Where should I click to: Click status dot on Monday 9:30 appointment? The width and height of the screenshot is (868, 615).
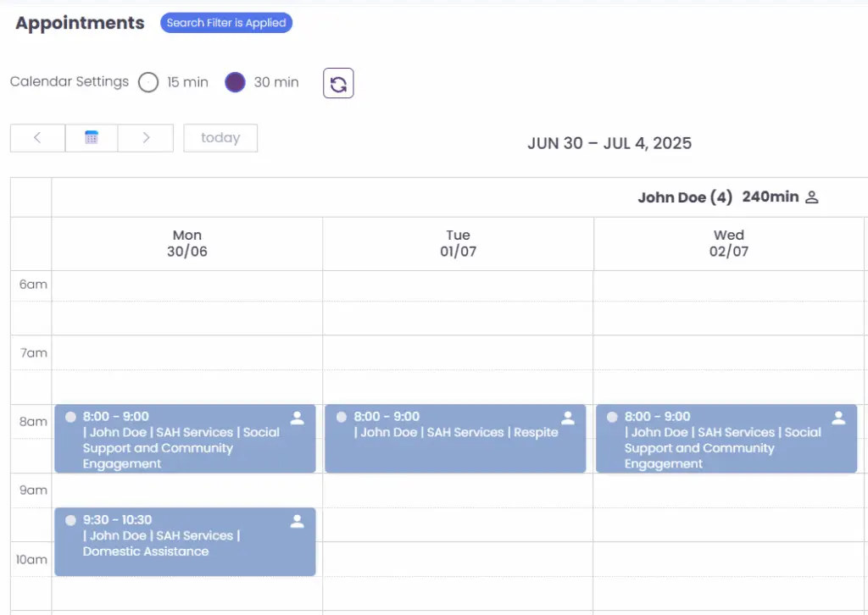(70, 520)
